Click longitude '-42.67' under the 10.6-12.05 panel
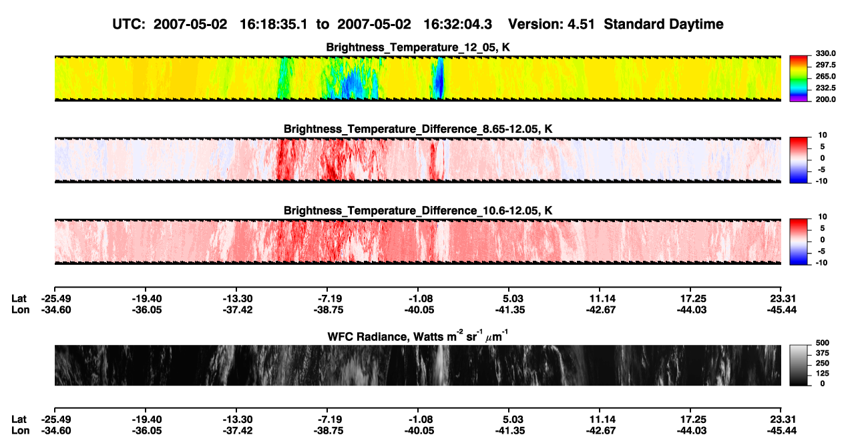This screenshot has width=868, height=445. (x=601, y=310)
